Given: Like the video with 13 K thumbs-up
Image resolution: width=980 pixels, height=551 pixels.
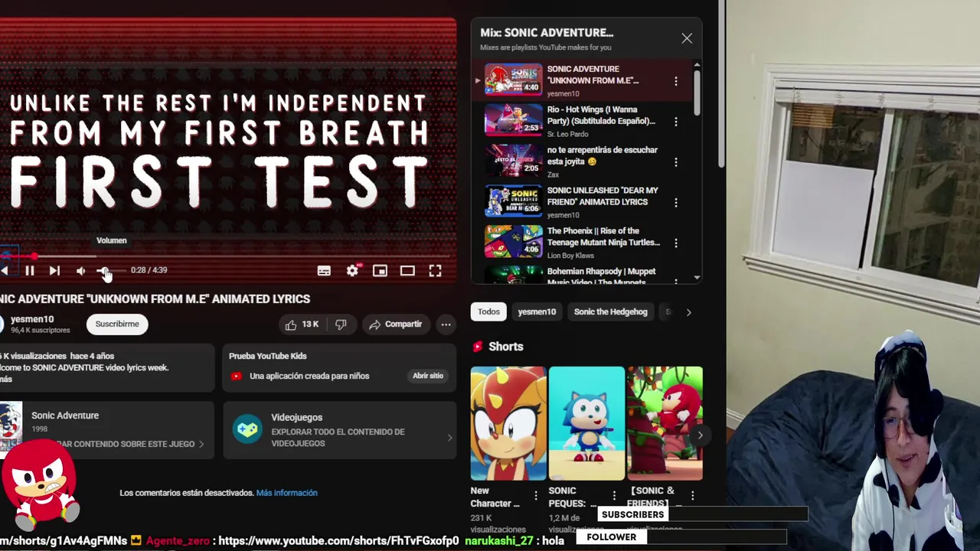Looking at the screenshot, I should [x=301, y=324].
